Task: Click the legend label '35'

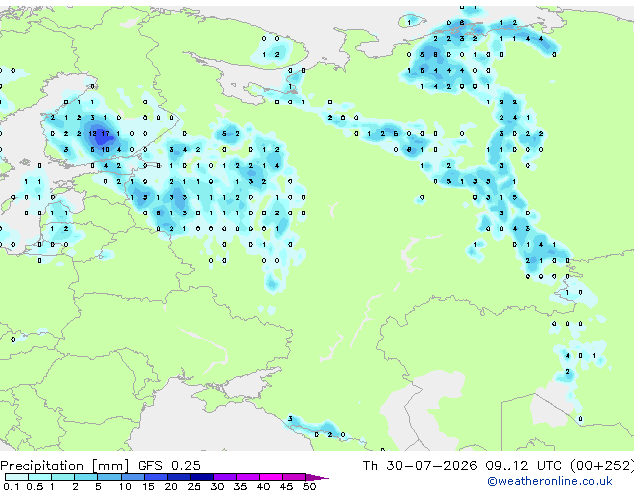Action: 240,486
